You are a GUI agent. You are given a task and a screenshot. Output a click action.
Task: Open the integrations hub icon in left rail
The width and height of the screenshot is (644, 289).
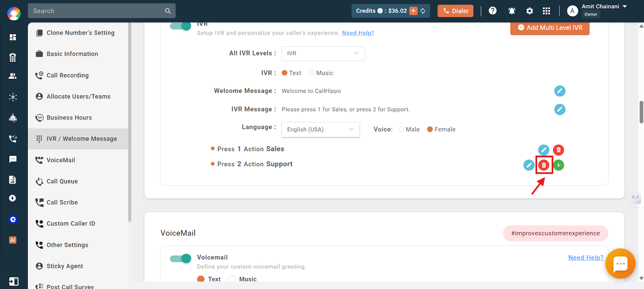coord(13,97)
